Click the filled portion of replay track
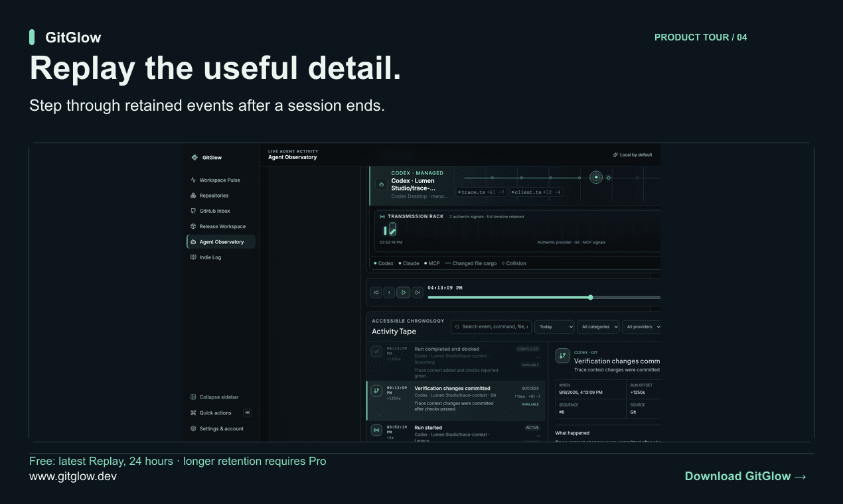The width and height of the screenshot is (843, 504). [x=509, y=297]
